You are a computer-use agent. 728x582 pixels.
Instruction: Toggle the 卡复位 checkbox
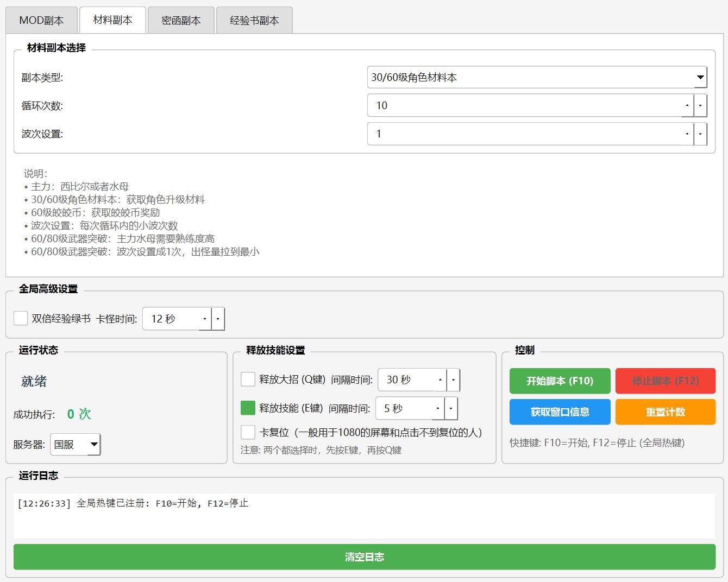click(248, 432)
